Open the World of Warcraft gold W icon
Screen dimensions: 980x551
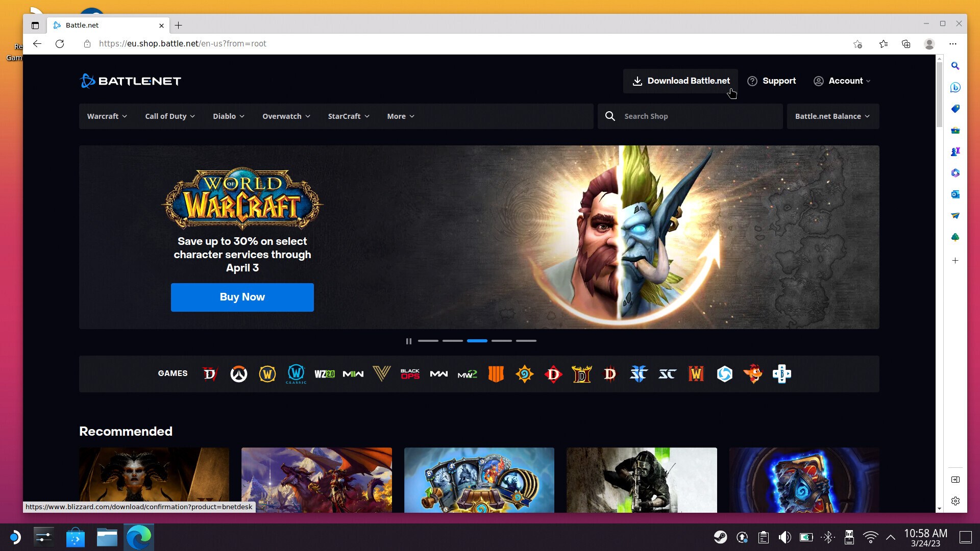coord(267,374)
